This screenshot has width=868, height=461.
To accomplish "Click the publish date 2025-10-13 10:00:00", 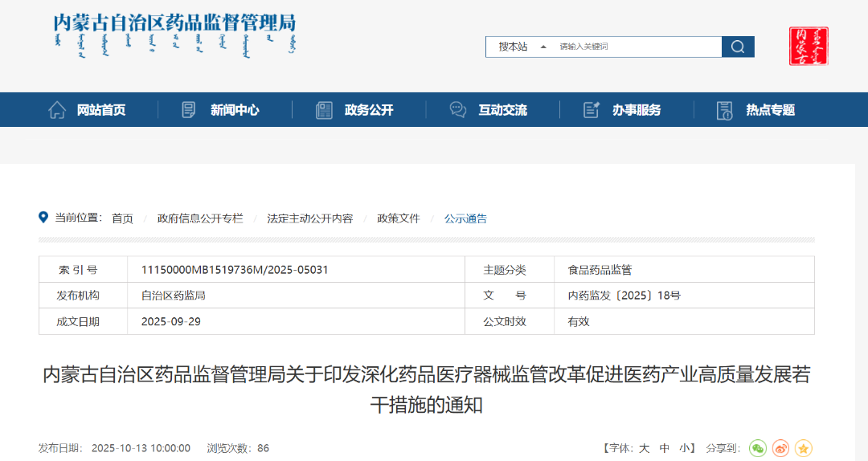I will click(141, 448).
